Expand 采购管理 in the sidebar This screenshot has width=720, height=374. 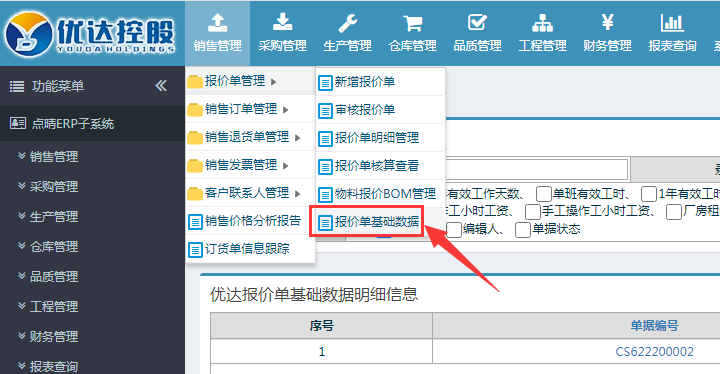point(48,187)
